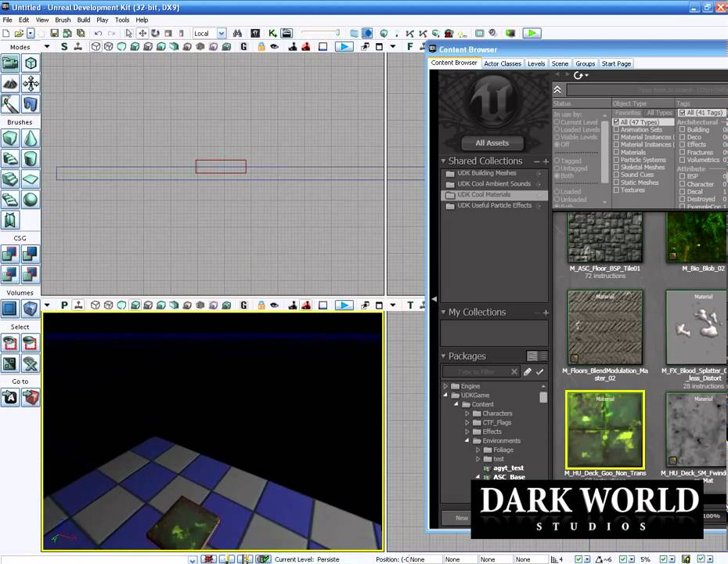Select the Cube brush builder
This screenshot has width=728, height=564.
tap(10, 139)
